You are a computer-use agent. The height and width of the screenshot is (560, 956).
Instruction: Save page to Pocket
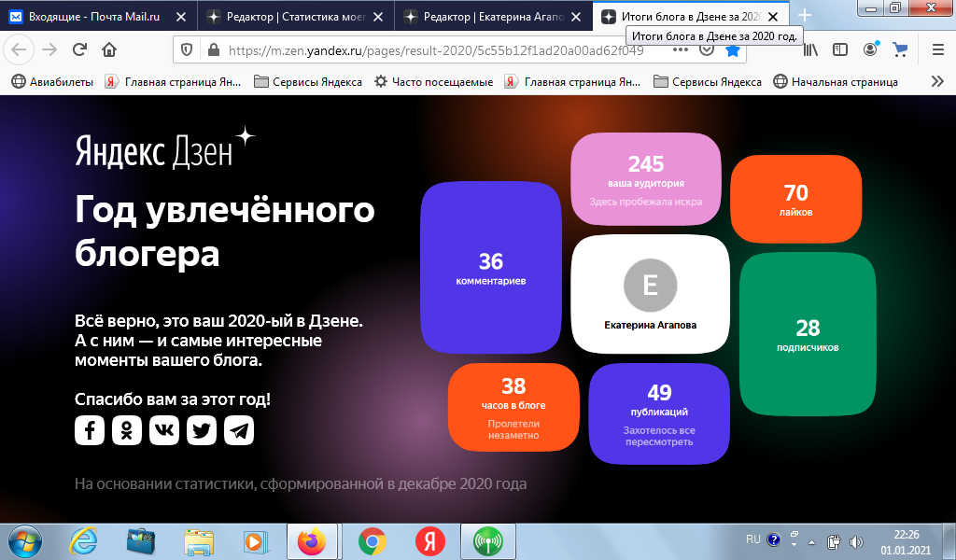pos(707,50)
